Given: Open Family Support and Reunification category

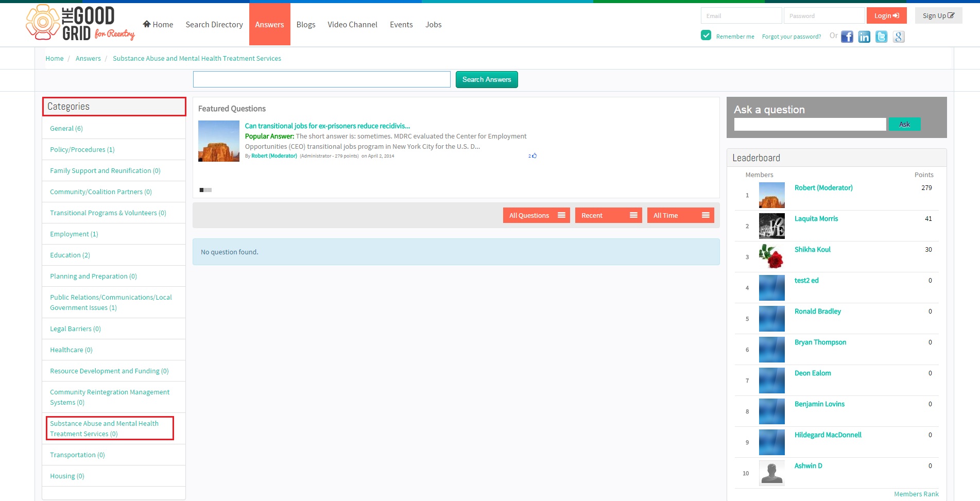Looking at the screenshot, I should 105,170.
